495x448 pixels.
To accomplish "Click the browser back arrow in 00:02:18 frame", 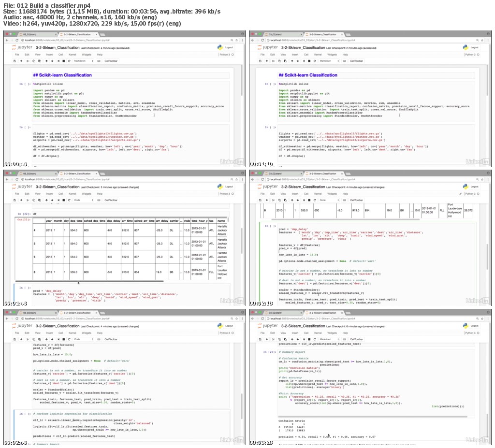I will coord(252,179).
